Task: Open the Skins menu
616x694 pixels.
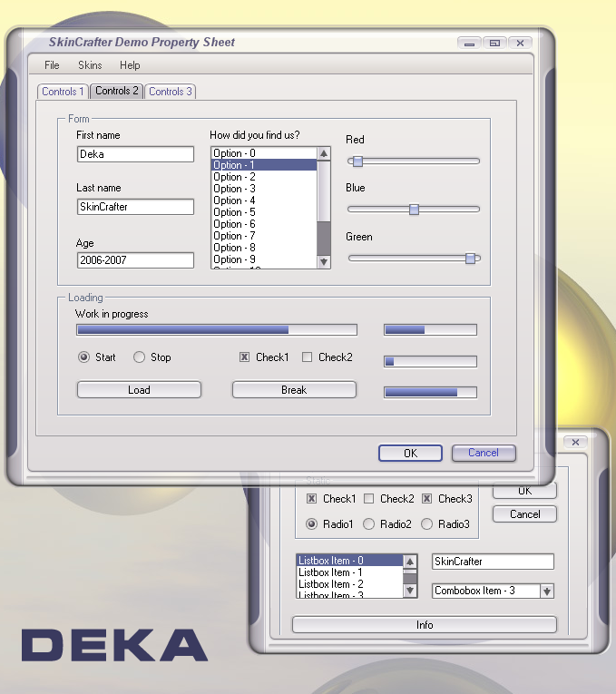Action: coord(90,65)
